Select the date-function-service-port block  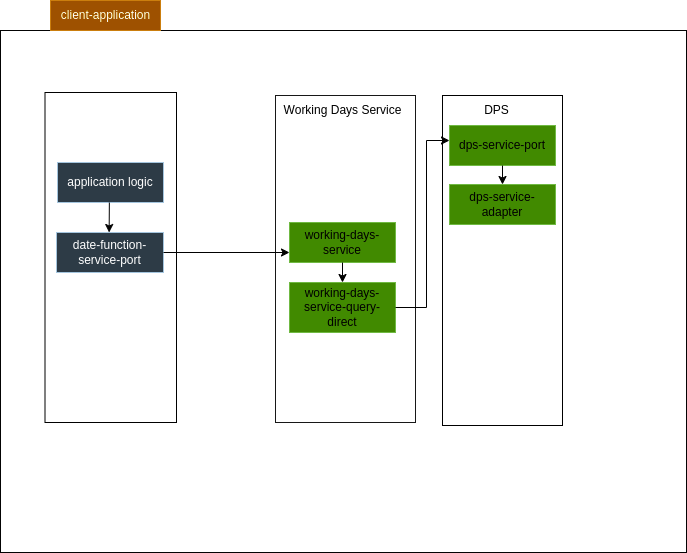[x=110, y=252]
